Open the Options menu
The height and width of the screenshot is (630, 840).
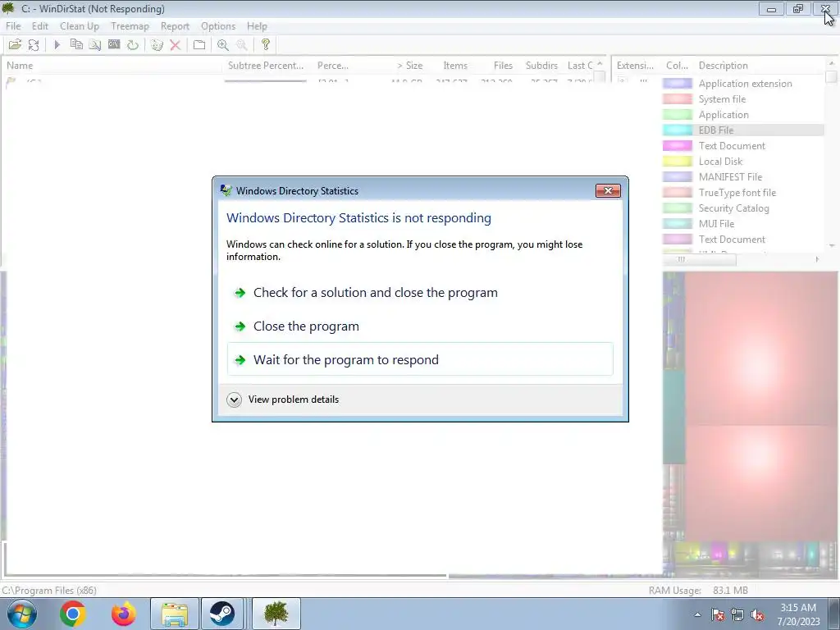point(218,26)
